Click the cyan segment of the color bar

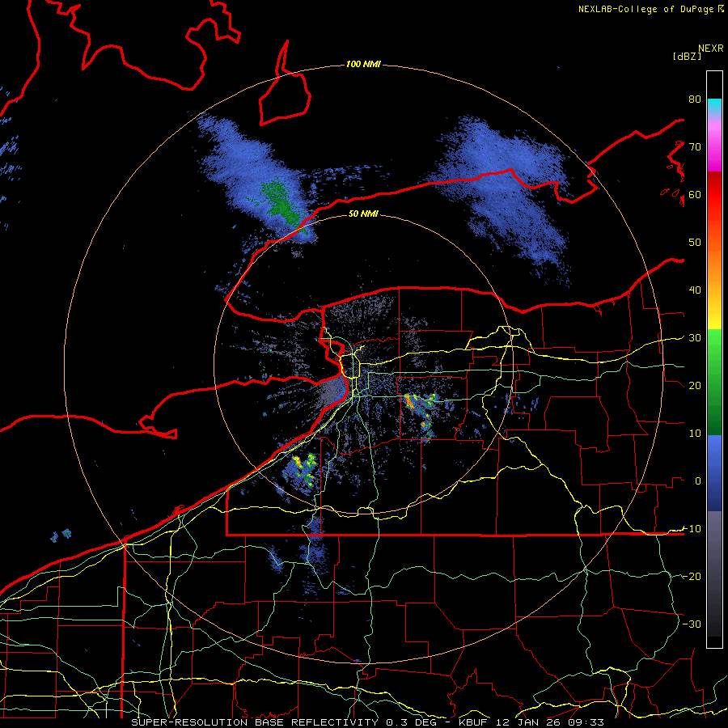(714, 107)
